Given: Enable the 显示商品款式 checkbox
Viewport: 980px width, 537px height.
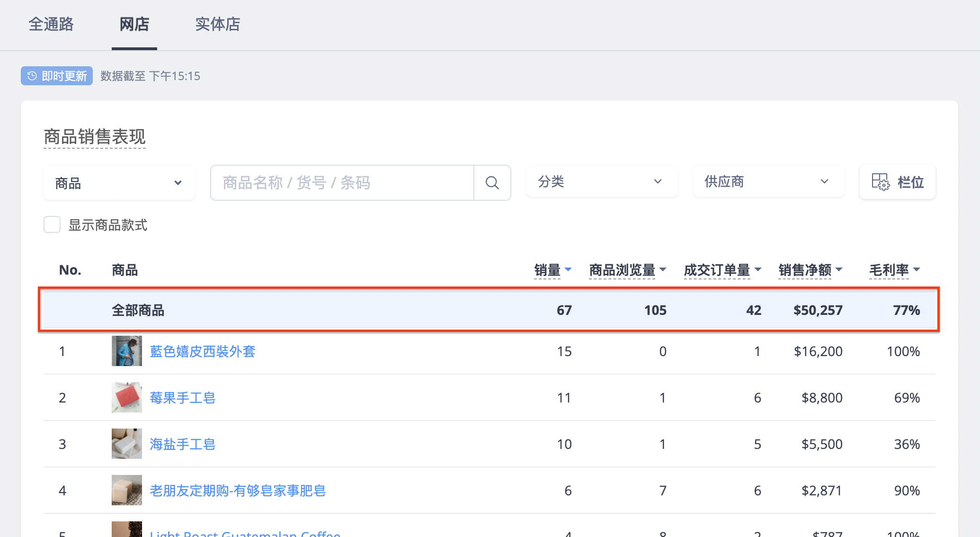Looking at the screenshot, I should click(x=52, y=224).
